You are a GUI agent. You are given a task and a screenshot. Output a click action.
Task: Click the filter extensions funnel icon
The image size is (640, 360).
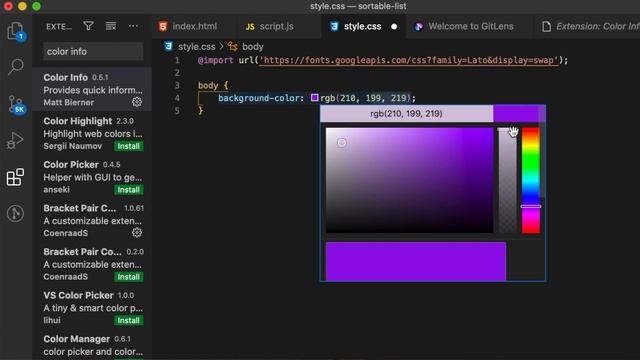(88, 27)
